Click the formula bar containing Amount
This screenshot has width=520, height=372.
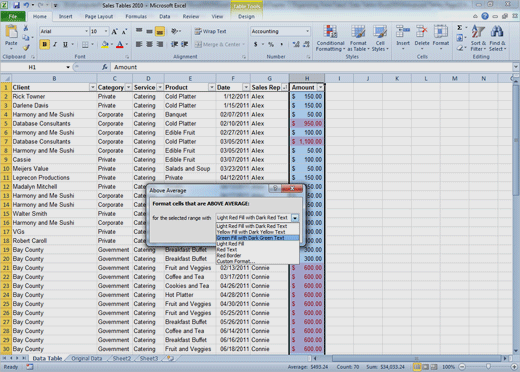point(312,67)
